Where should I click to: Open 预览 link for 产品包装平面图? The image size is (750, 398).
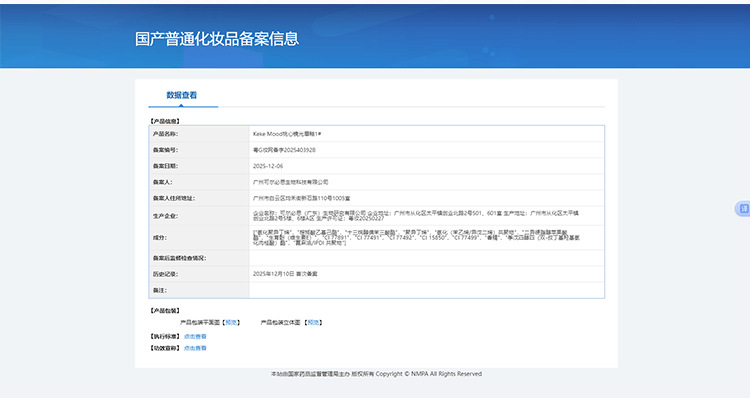[x=232, y=323]
